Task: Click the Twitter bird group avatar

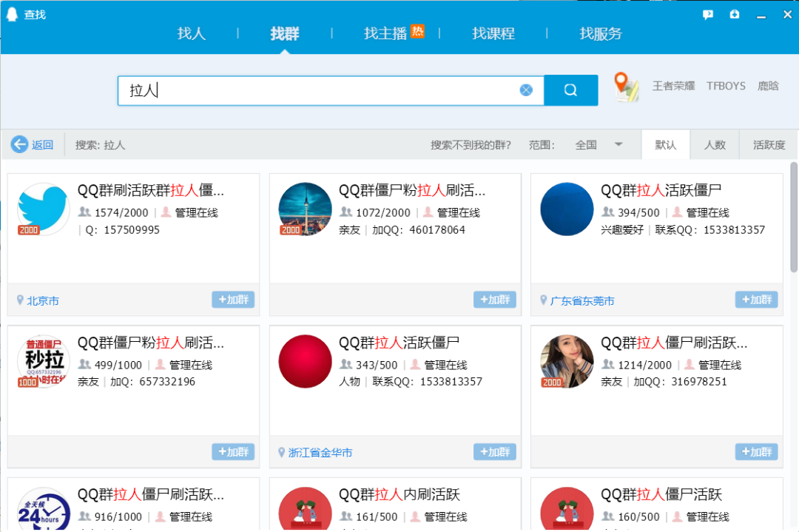Action: (x=42, y=209)
